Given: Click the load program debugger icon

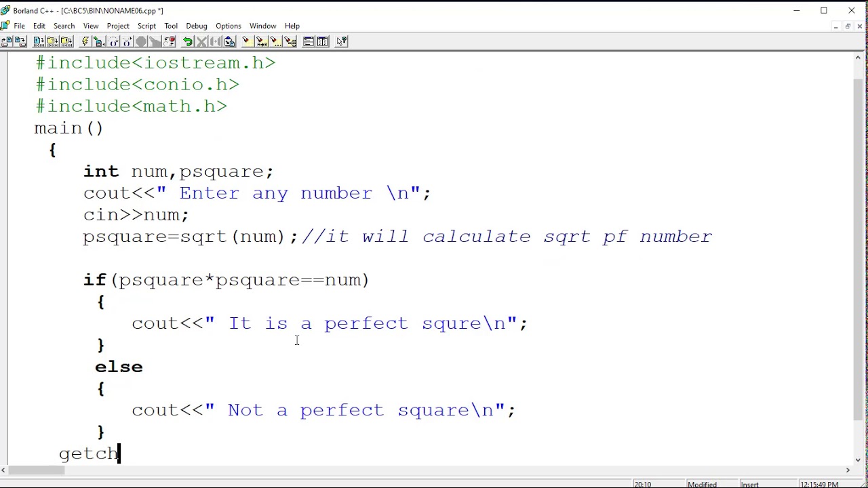Looking at the screenshot, I should [98, 41].
